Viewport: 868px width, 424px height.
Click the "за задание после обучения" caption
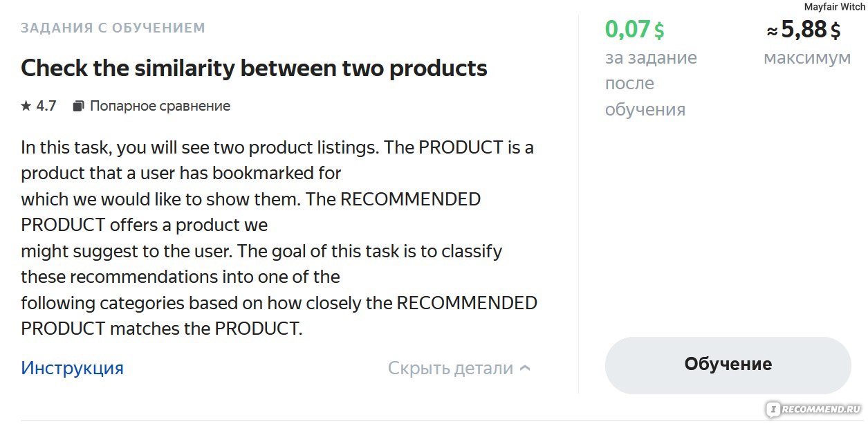coord(651,84)
